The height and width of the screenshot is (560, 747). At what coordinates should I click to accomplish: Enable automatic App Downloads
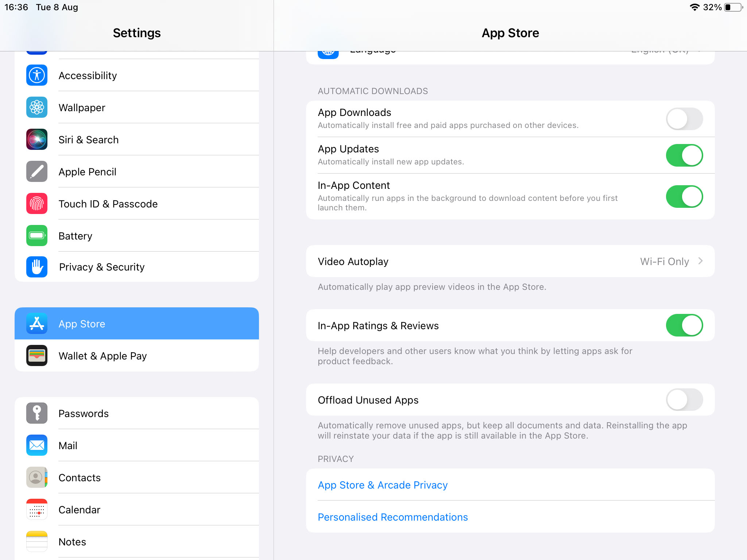point(684,118)
